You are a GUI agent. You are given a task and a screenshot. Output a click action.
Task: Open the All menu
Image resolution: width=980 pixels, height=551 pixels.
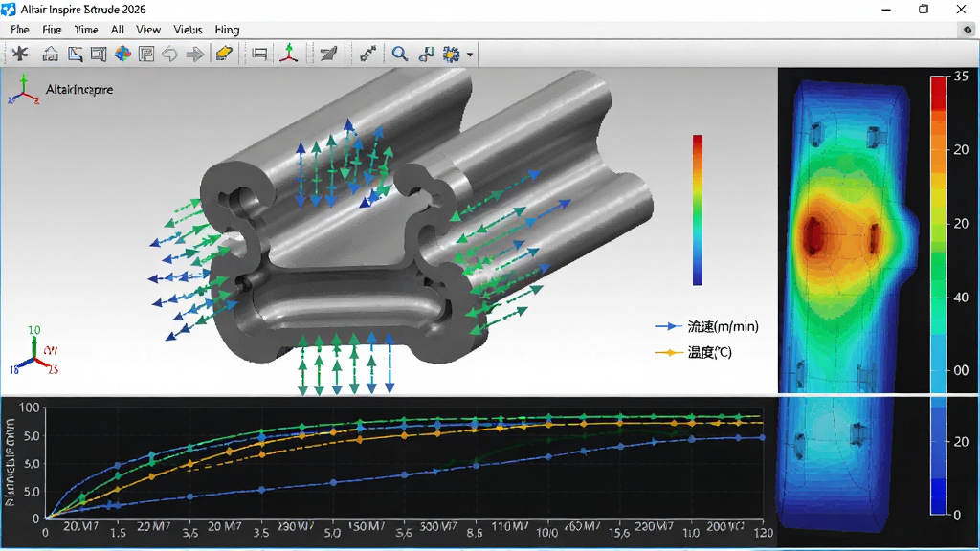pyautogui.click(x=117, y=30)
